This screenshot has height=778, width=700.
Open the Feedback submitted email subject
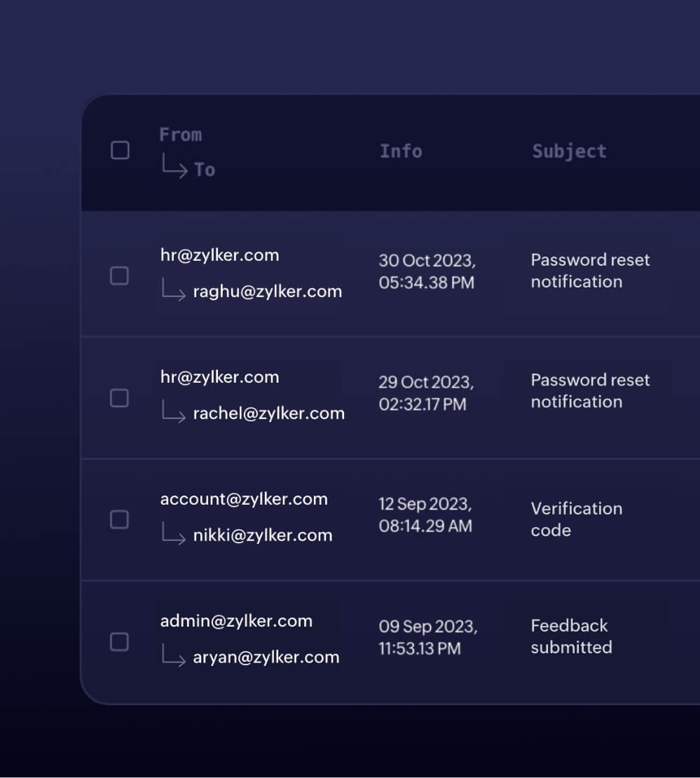coord(571,636)
